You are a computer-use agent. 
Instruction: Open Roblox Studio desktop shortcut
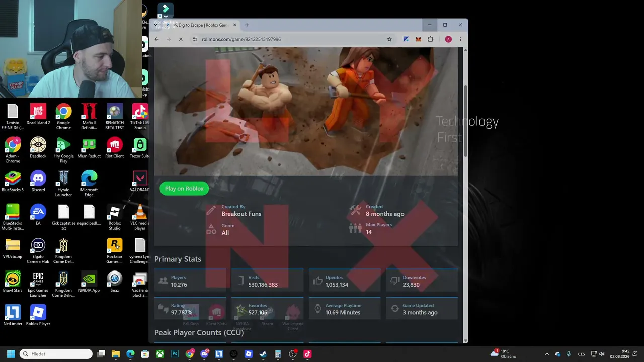[x=115, y=217]
